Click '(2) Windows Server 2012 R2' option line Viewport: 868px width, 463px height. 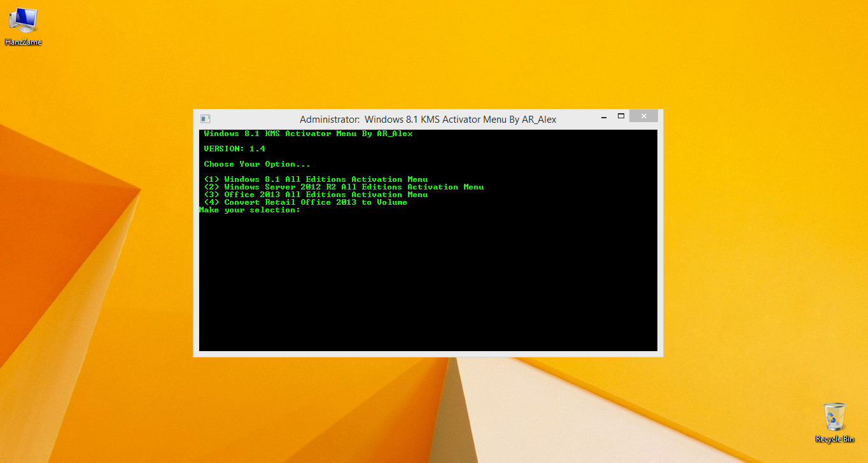344,187
